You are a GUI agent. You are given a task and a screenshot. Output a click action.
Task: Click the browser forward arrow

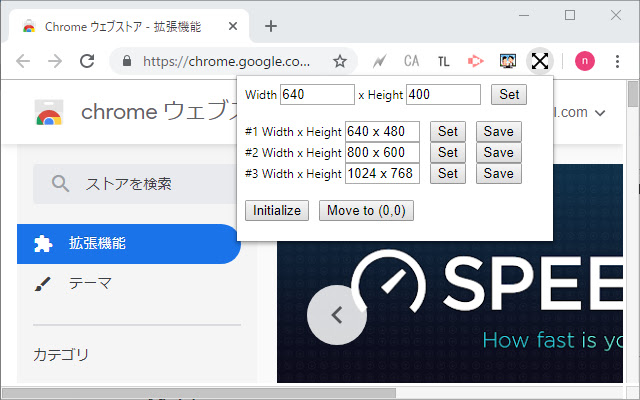(55, 61)
